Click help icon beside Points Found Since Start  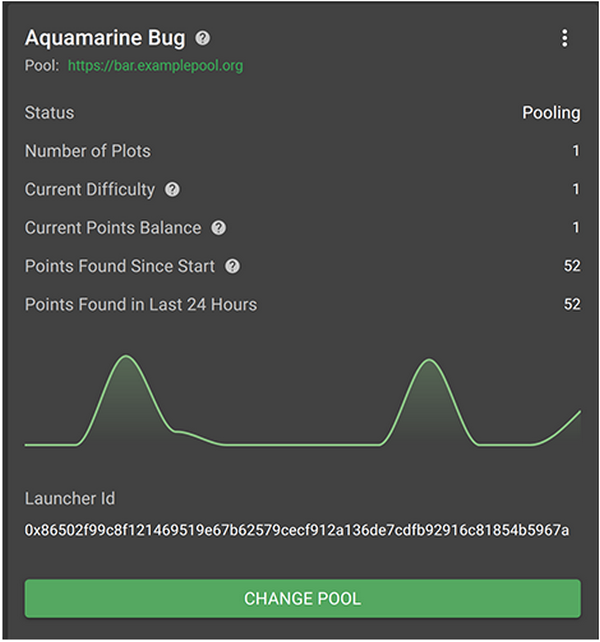(x=233, y=266)
